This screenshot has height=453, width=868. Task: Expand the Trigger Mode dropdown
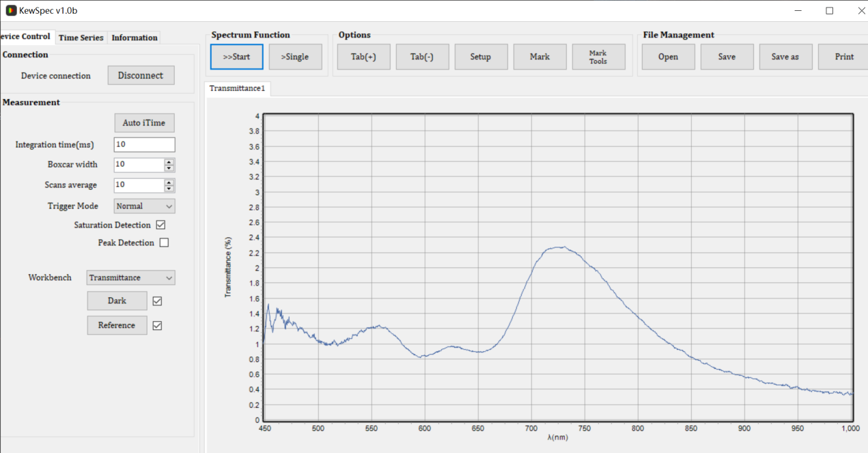(144, 206)
